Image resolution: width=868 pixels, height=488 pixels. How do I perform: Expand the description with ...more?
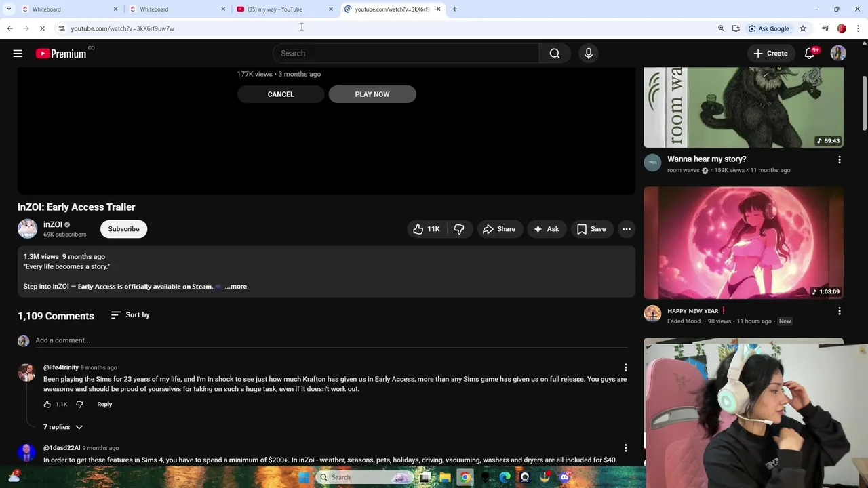(x=236, y=287)
